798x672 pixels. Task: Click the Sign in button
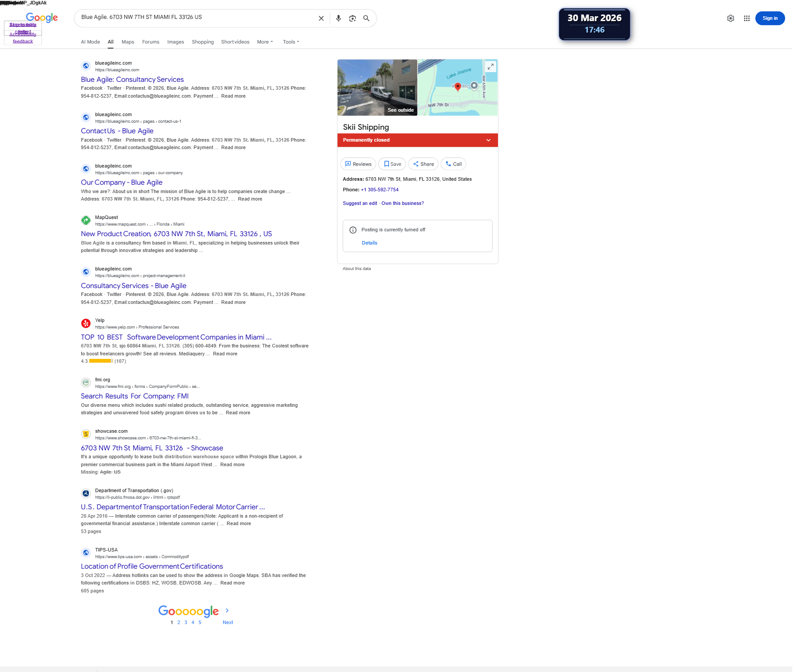770,18
